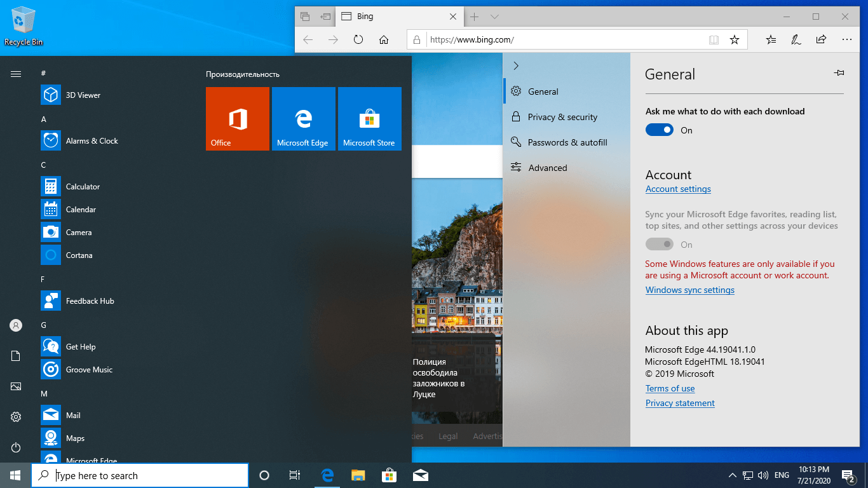Image resolution: width=868 pixels, height=488 pixels.
Task: Open Privacy statement link
Action: (680, 403)
